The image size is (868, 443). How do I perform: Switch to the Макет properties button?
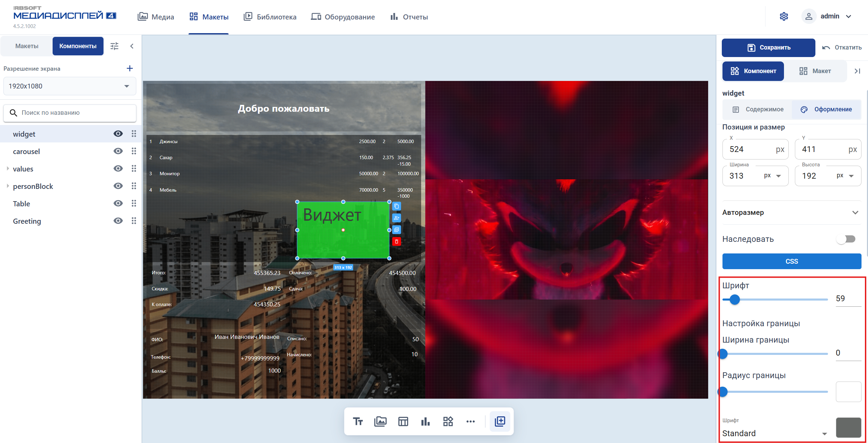point(815,71)
